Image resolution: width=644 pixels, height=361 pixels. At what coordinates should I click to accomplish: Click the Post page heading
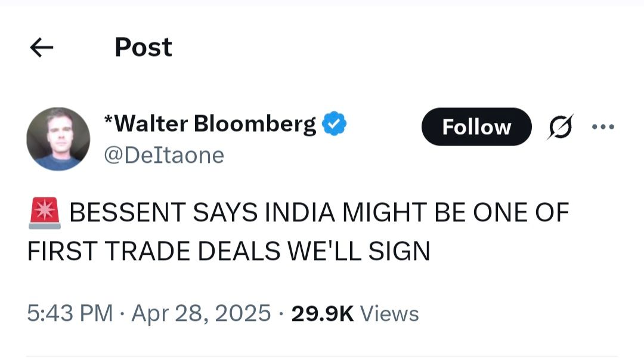[143, 48]
